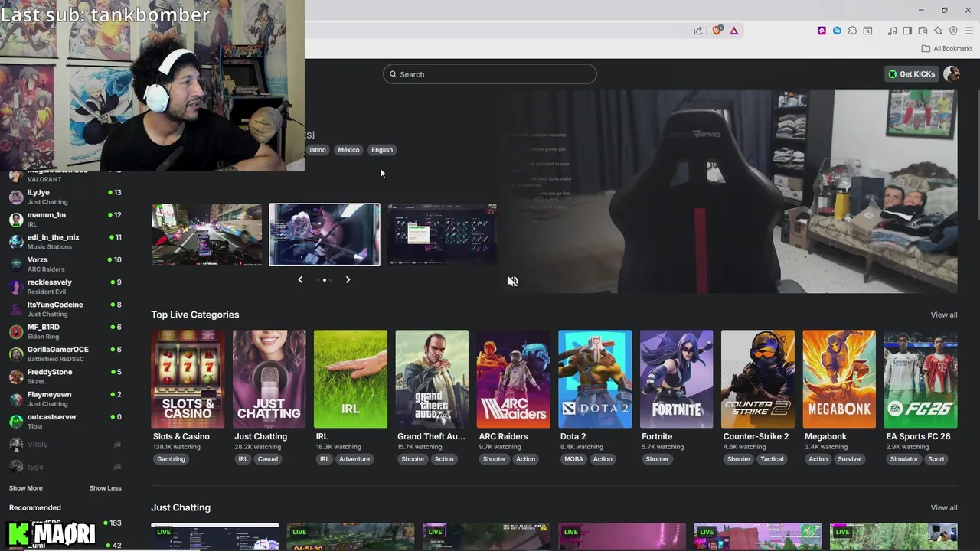980x551 pixels.
Task: Open the IRL grass category cover
Action: [x=351, y=379]
